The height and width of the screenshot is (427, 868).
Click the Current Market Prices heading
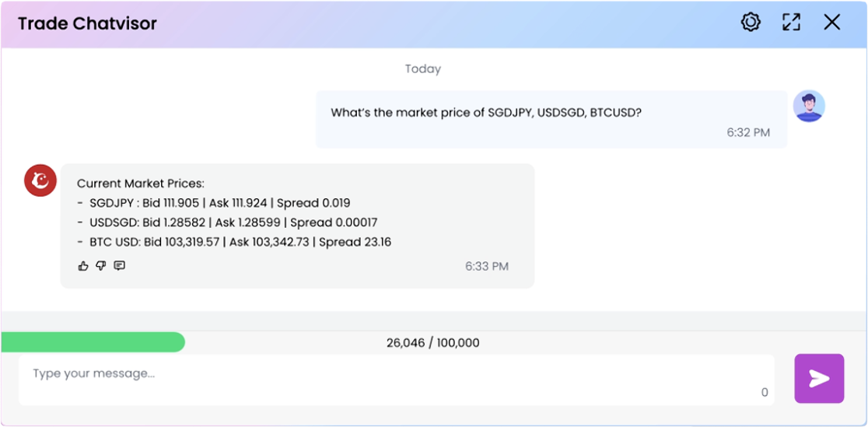[x=140, y=184]
